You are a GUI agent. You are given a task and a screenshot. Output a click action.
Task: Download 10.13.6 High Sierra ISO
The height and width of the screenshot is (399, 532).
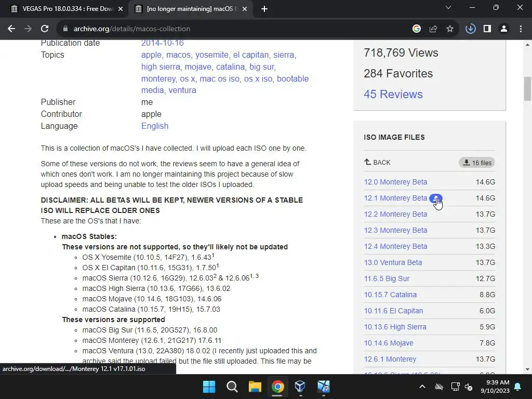tap(395, 327)
